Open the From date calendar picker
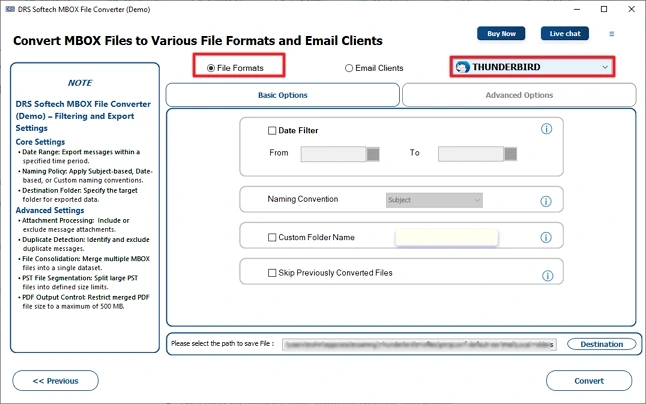The width and height of the screenshot is (646, 404). coord(373,154)
